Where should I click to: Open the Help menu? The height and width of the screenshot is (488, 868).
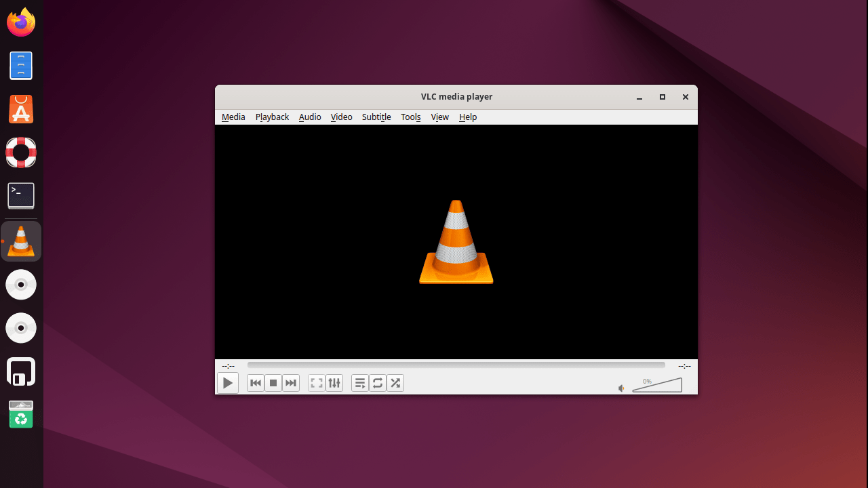[468, 117]
